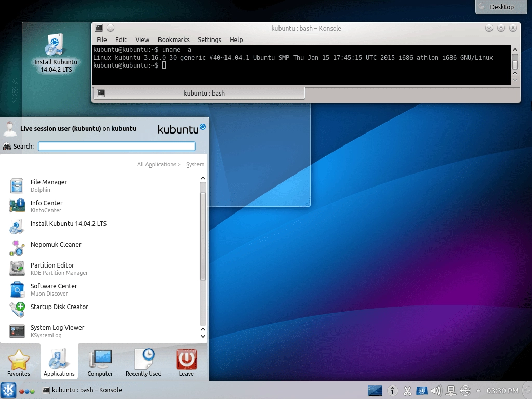Open the K application launcher button
The height and width of the screenshot is (399, 532).
[8, 390]
